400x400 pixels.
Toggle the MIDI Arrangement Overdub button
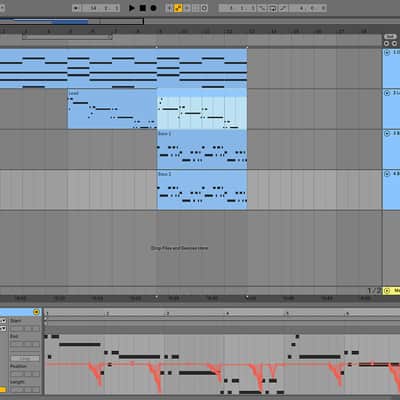click(x=169, y=8)
